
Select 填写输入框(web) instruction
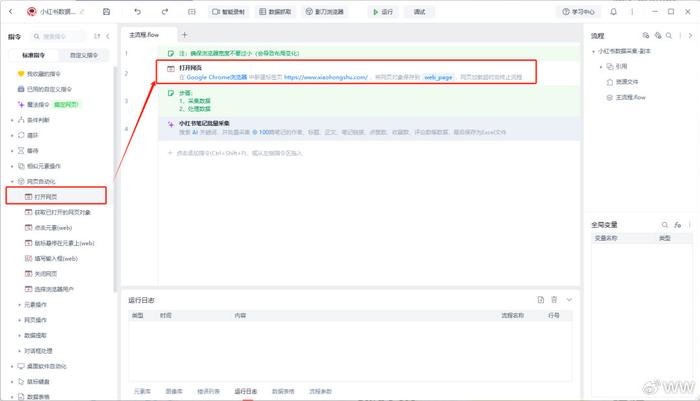pos(51,259)
